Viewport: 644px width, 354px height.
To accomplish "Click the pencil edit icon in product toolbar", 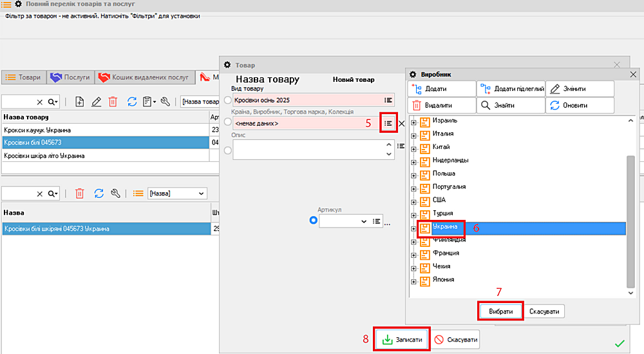I will 97,101.
